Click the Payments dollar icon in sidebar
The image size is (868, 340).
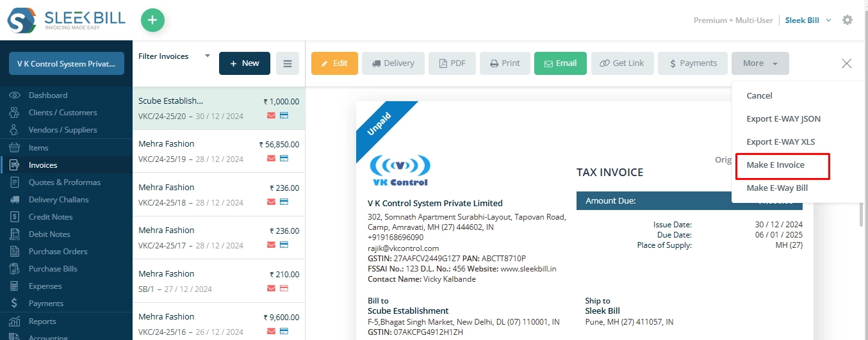pyautogui.click(x=15, y=304)
